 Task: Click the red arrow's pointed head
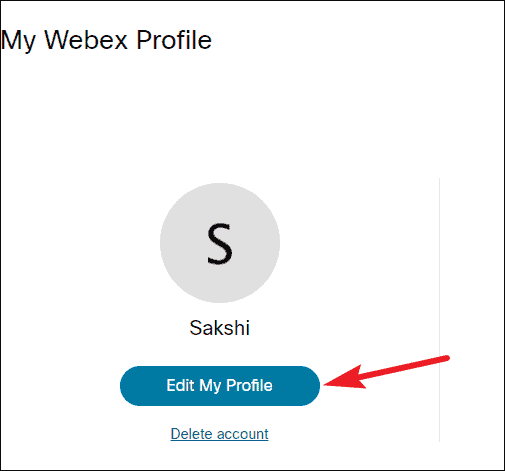pos(340,380)
